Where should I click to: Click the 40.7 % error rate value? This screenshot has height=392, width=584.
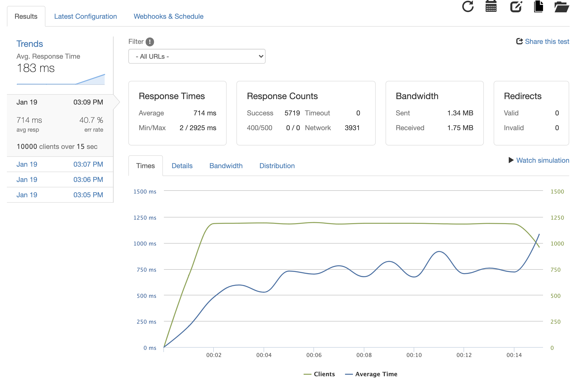pyautogui.click(x=91, y=120)
